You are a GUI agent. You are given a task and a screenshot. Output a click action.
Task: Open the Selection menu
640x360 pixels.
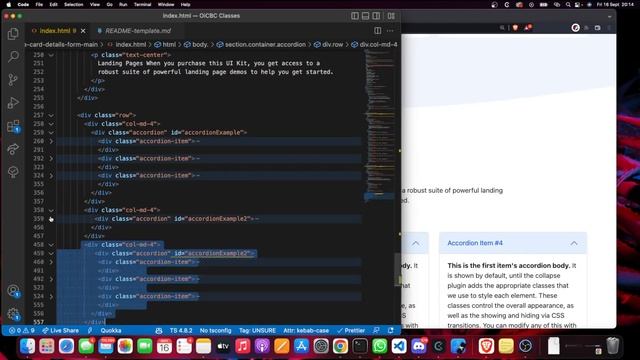coord(73,4)
